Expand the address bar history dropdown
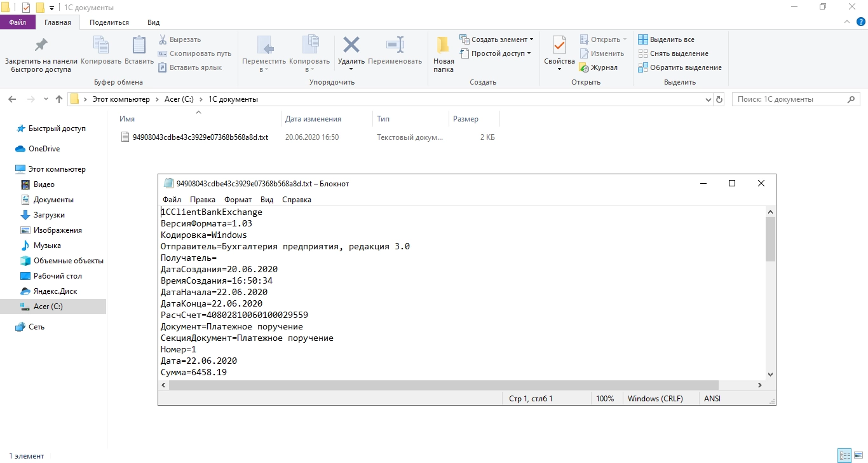This screenshot has height=463, width=868. 709,99
